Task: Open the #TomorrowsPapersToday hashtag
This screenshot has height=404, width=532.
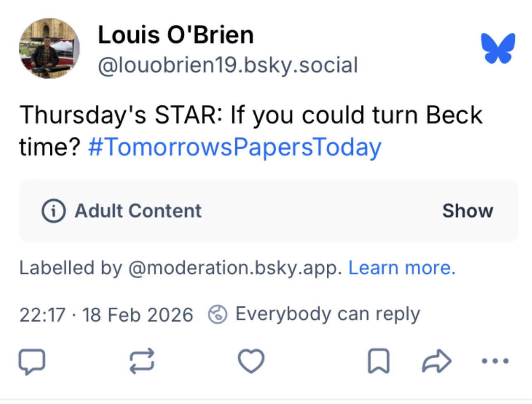Action: point(235,147)
